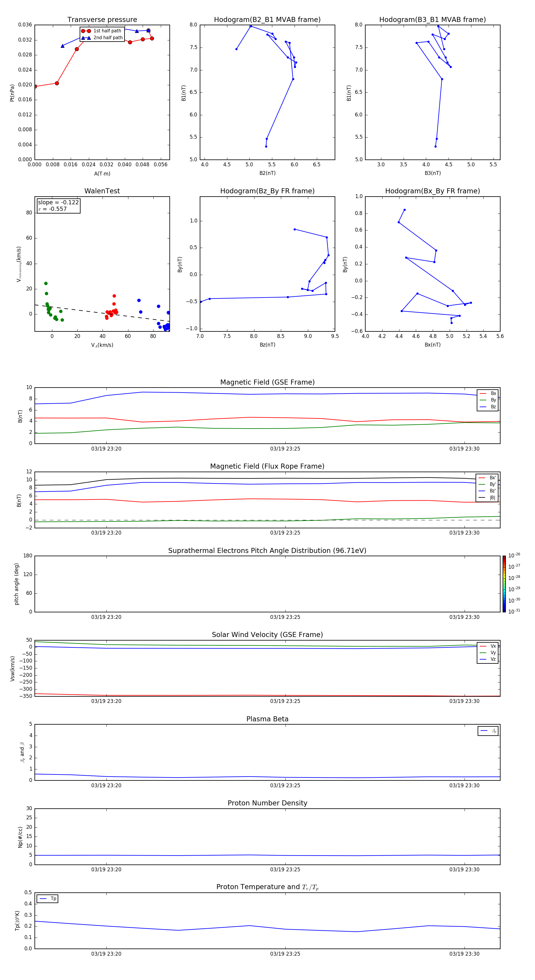This screenshot has width=535, height=980.
Task: Click the '2nd half path' legend entry
Action: coord(102,38)
